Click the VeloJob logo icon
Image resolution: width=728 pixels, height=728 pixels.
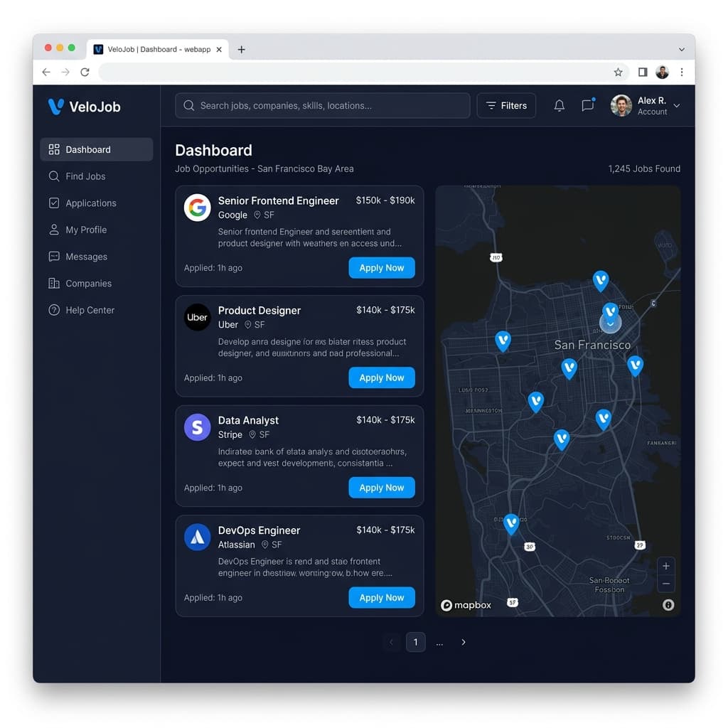click(x=55, y=106)
